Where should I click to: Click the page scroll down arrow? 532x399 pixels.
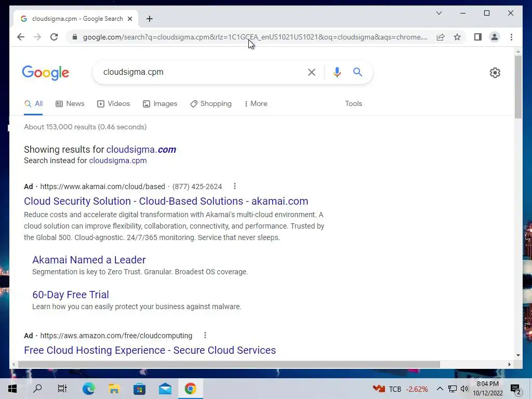518,355
